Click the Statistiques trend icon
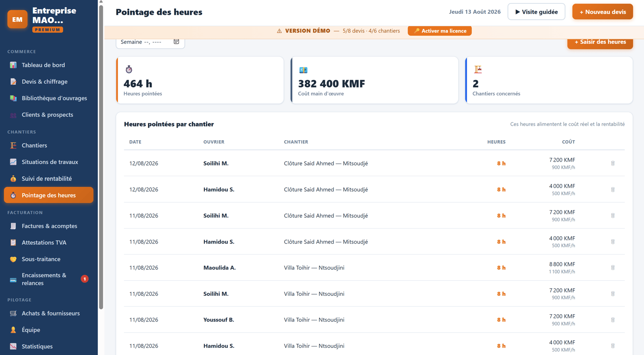 coord(13,346)
